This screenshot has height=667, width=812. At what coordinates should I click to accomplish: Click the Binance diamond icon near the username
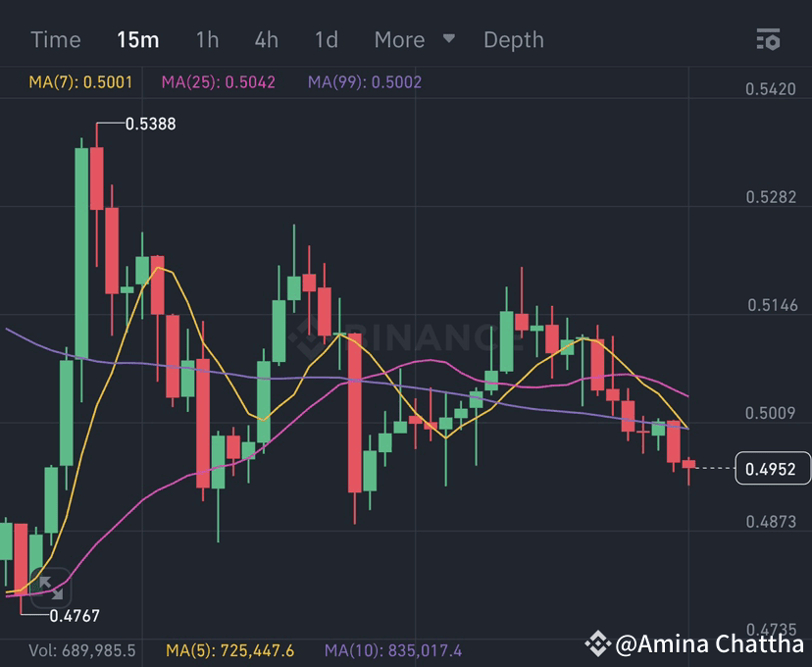[597, 645]
